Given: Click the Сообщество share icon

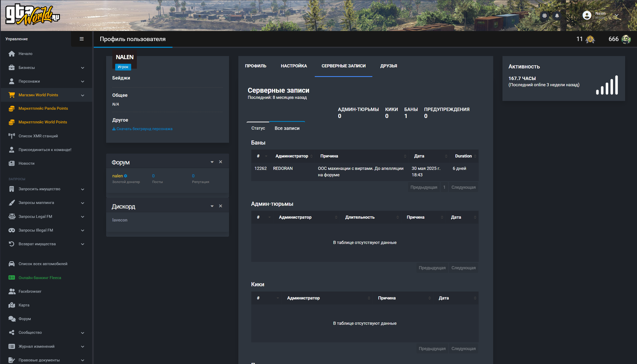Looking at the screenshot, I should pyautogui.click(x=12, y=333).
